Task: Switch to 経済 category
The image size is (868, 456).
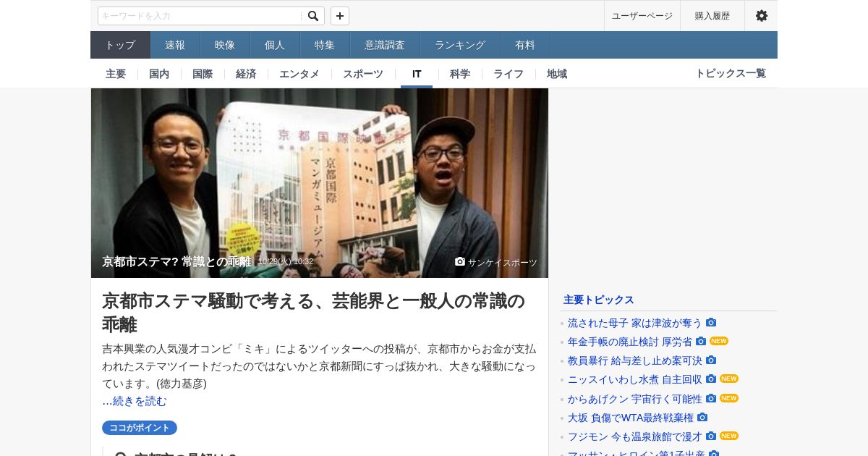Action: pyautogui.click(x=246, y=74)
